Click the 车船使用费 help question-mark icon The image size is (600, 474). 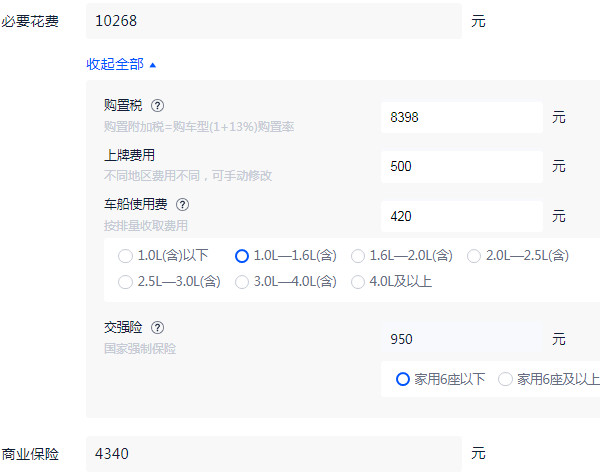click(183, 205)
